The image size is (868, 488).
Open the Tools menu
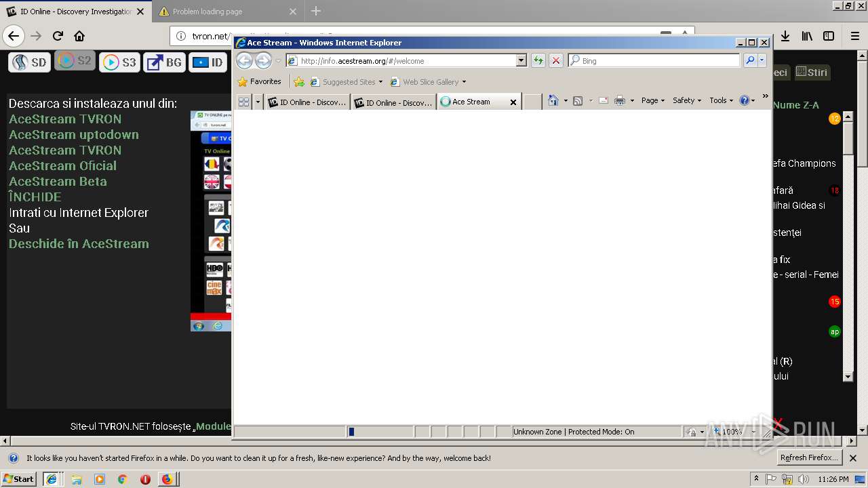coord(722,100)
